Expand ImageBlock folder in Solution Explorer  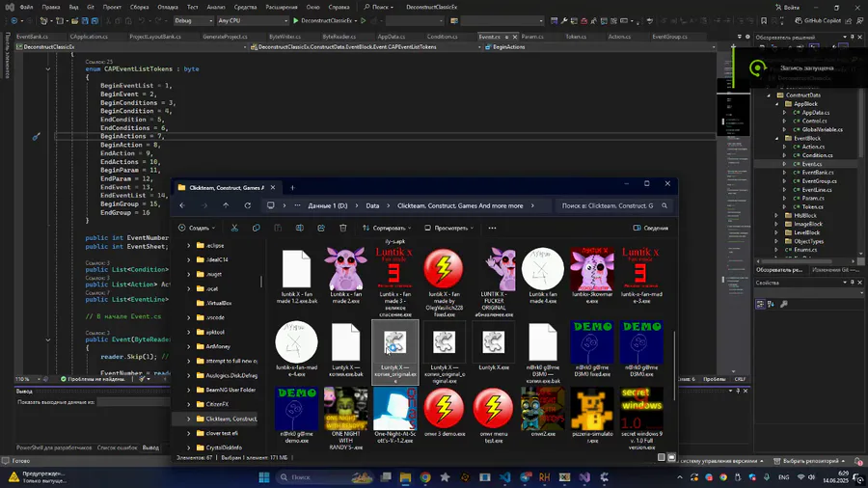[x=776, y=224]
